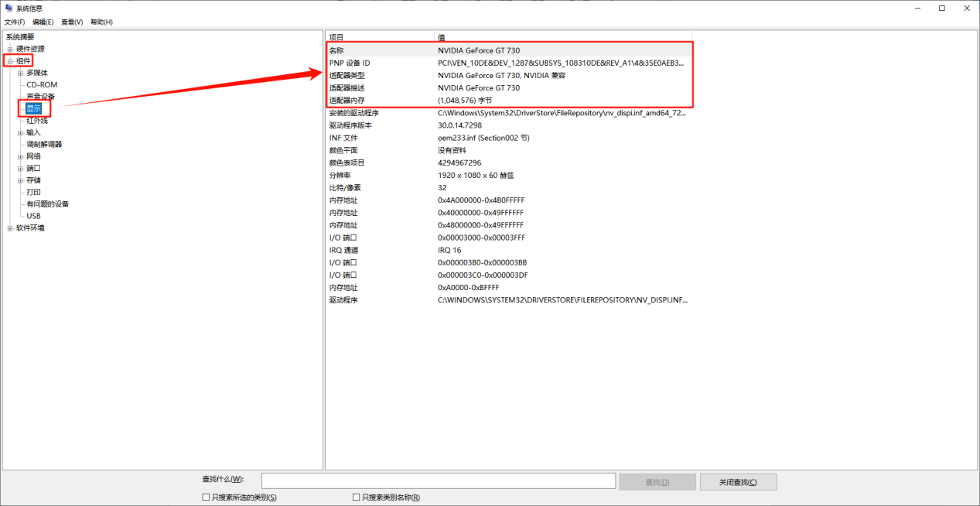Select the 名称 row label

click(336, 50)
